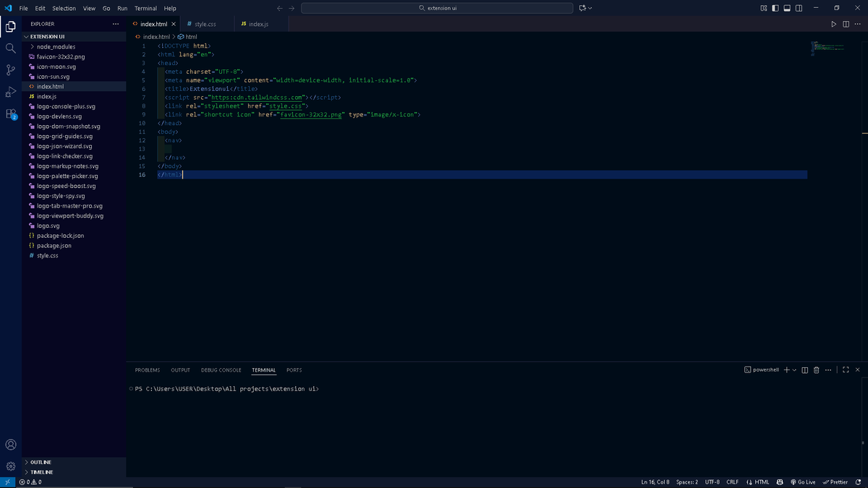Open the Selection menu
Image resolution: width=868 pixels, height=488 pixels.
coord(64,8)
